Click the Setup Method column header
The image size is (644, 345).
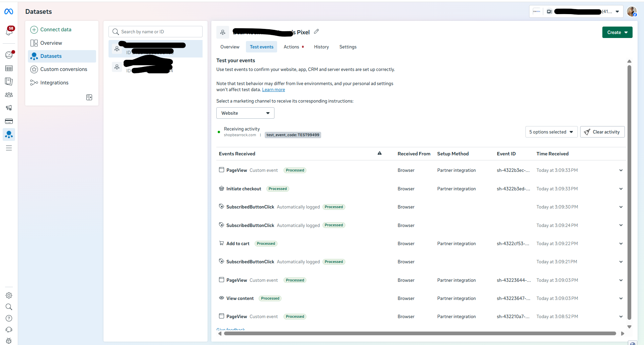coord(453,154)
